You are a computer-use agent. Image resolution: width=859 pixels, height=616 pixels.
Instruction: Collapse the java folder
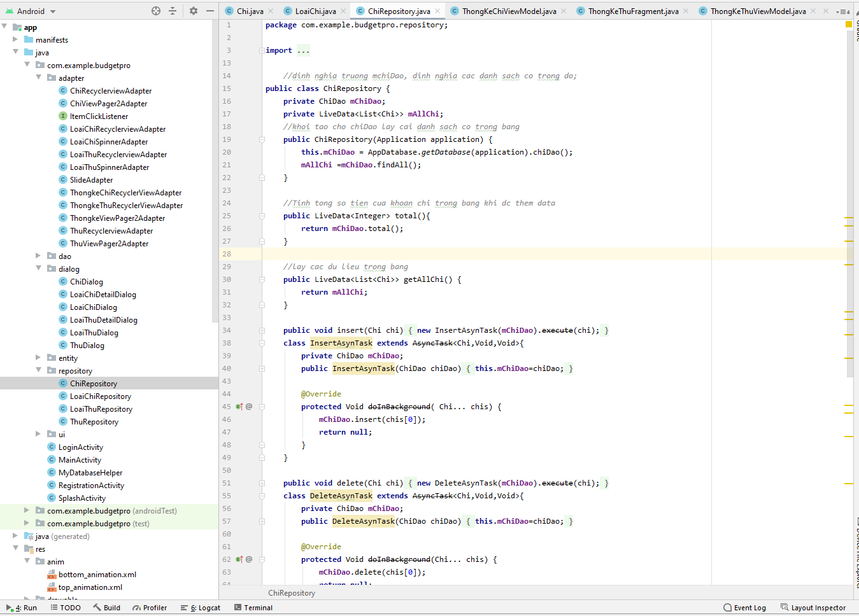point(16,52)
